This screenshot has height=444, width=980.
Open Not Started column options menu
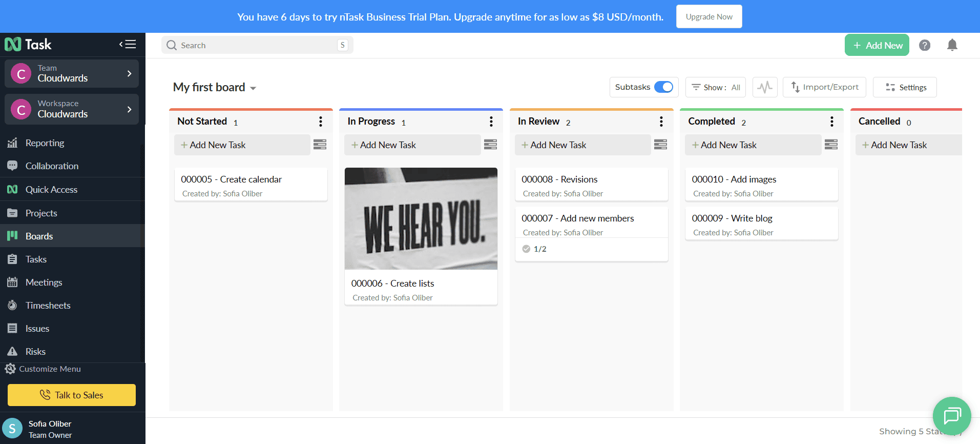pos(321,122)
